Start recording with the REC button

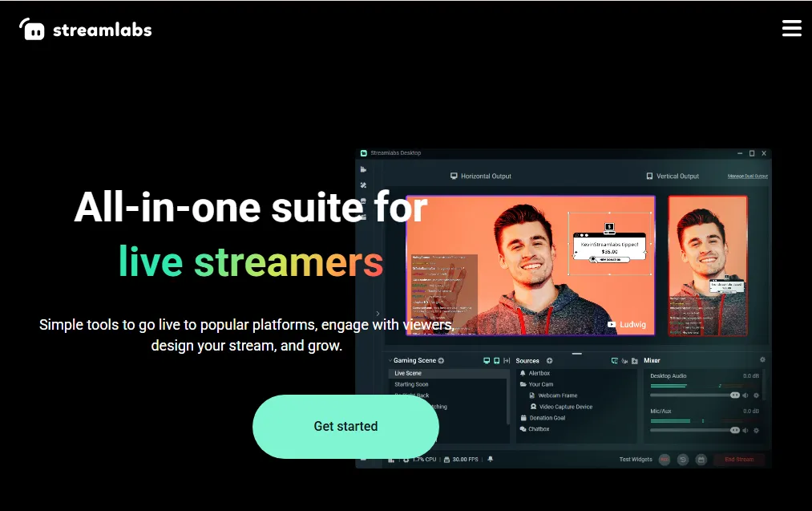click(x=665, y=460)
